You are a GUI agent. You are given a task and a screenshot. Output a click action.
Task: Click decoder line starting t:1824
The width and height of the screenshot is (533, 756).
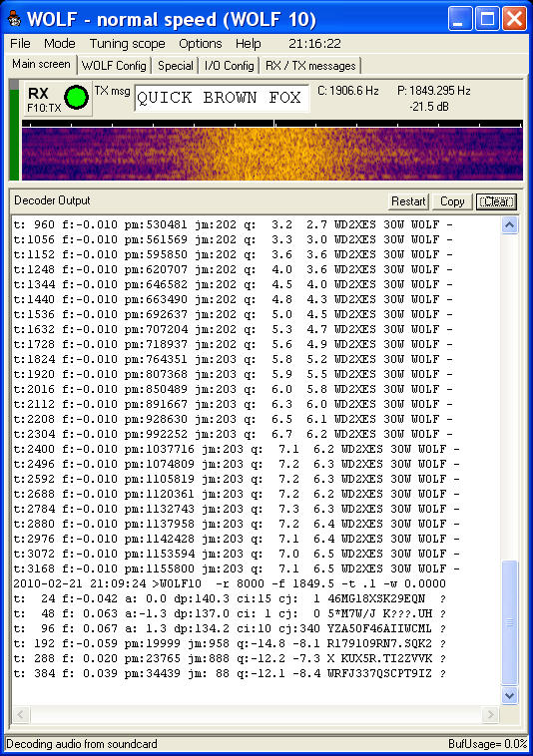tap(233, 359)
